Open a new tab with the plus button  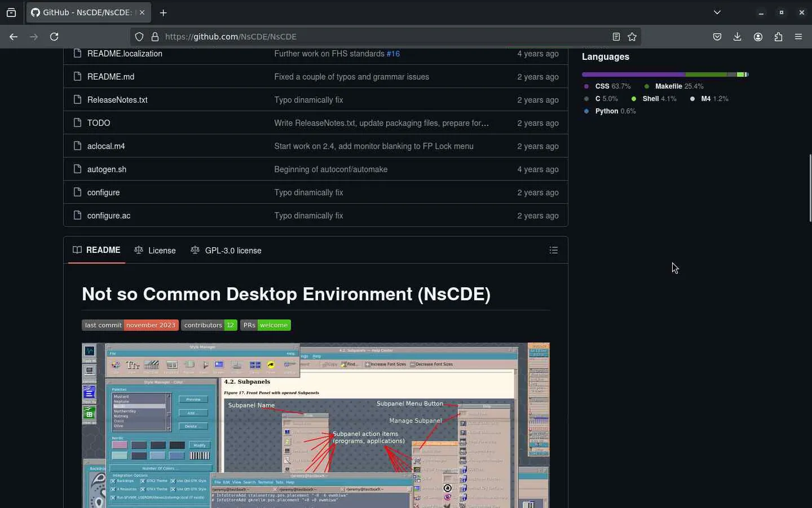pyautogui.click(x=163, y=12)
